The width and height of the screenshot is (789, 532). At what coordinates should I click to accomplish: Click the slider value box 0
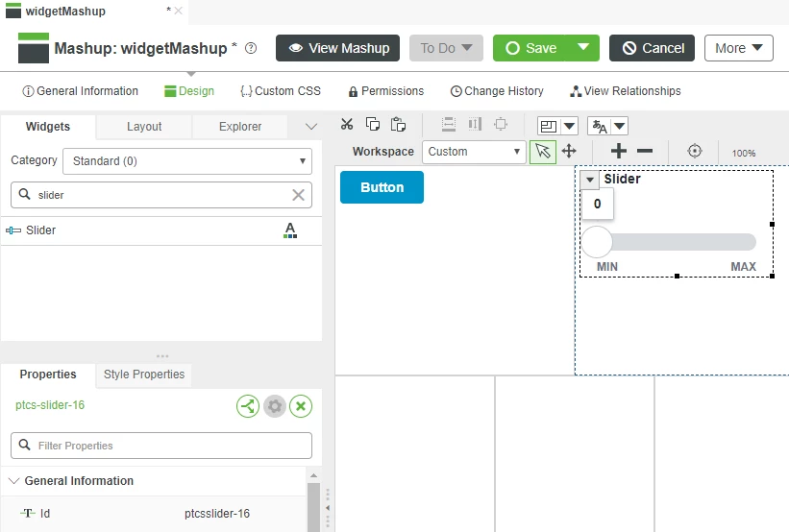tap(598, 205)
